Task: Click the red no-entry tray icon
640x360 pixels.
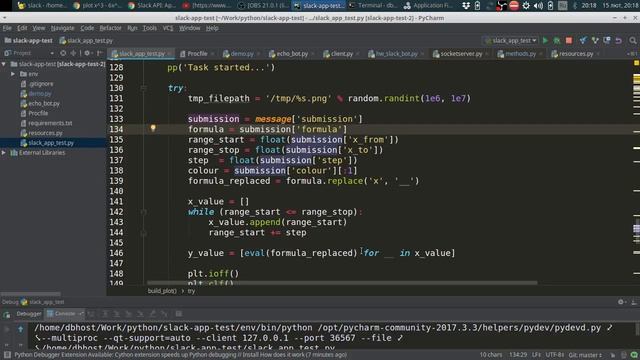Action: [x=514, y=6]
